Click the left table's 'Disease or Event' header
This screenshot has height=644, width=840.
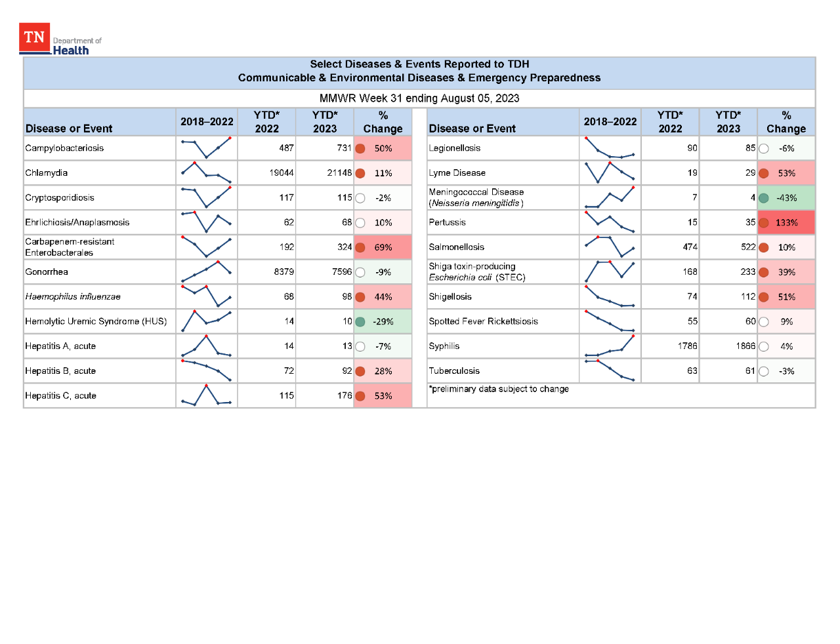pos(69,129)
